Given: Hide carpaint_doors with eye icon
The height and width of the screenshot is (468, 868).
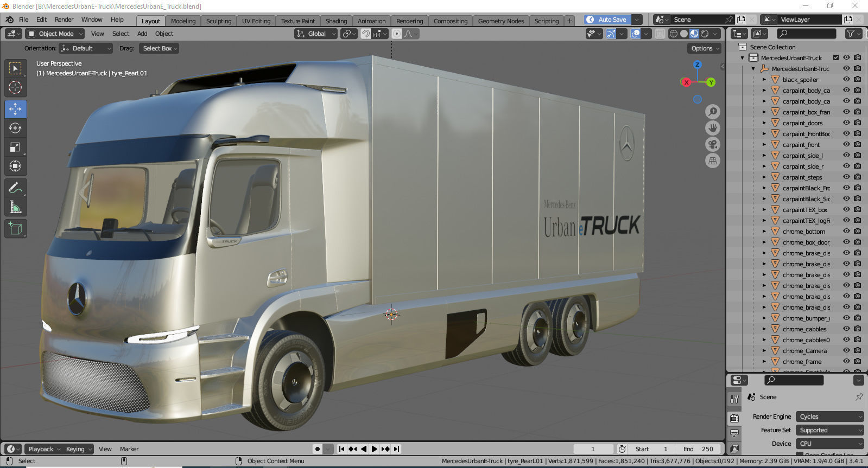Looking at the screenshot, I should click(x=846, y=123).
